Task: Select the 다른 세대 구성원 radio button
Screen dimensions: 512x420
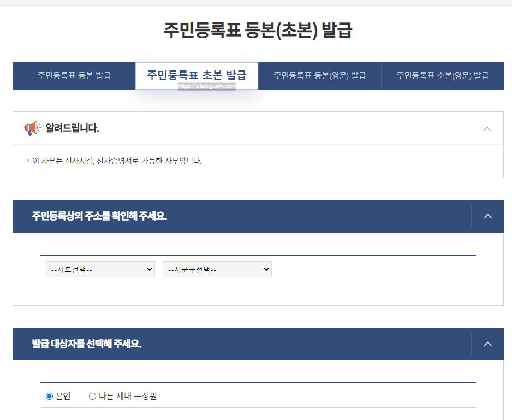Action: coord(92,396)
